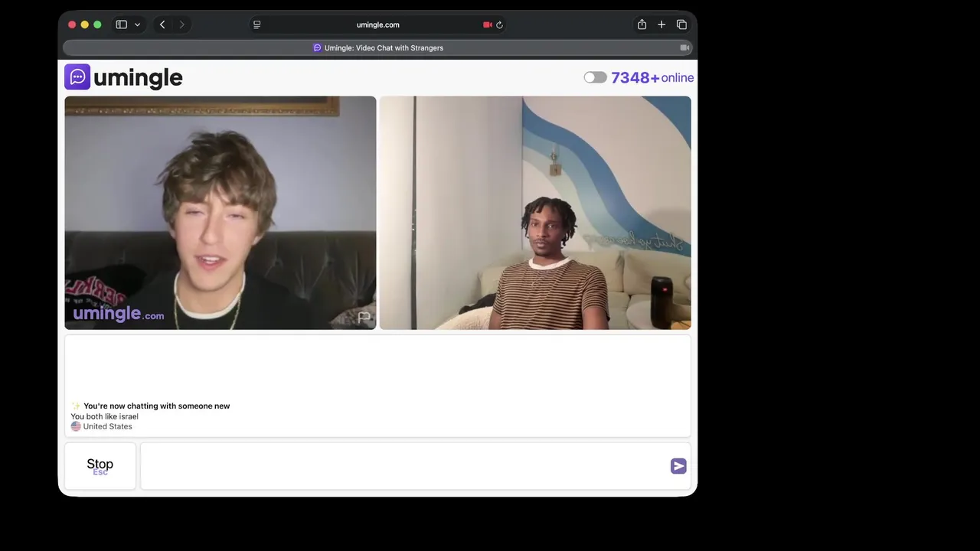This screenshot has height=551, width=980.
Task: Click the yellow minimize window button
Action: pyautogui.click(x=85, y=24)
